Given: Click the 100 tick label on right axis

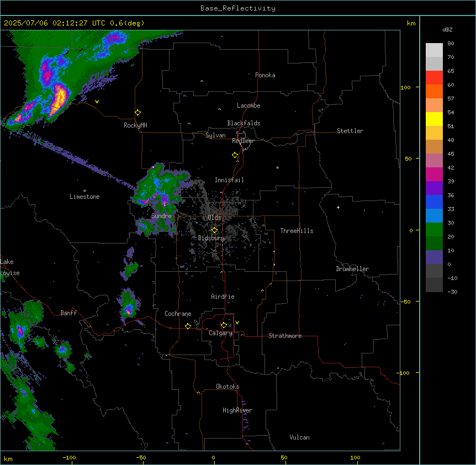Looking at the screenshot, I should [x=405, y=87].
